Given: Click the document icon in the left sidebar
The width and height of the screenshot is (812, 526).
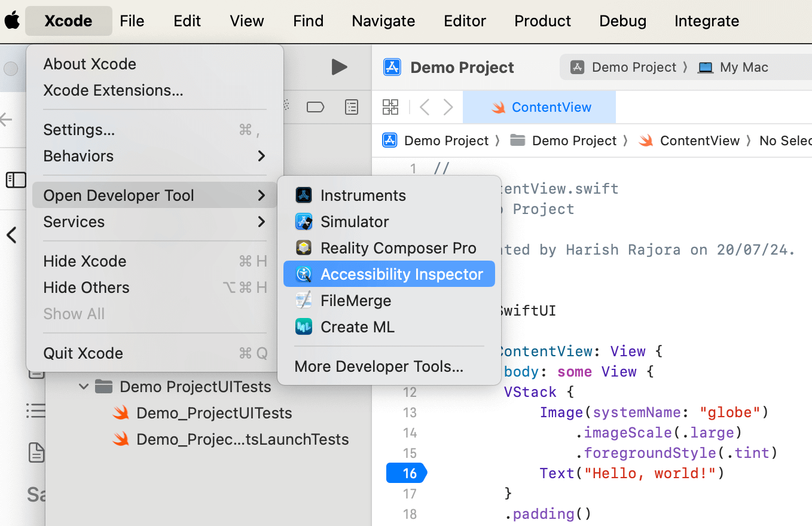Looking at the screenshot, I should click(36, 452).
